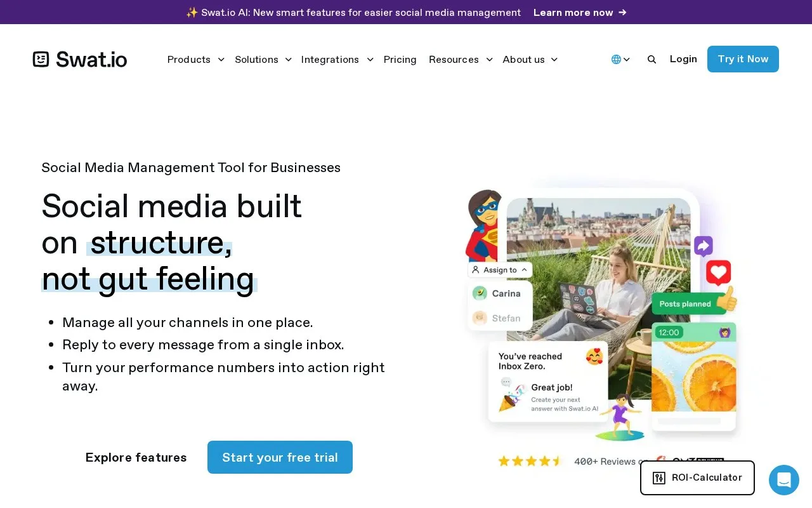Click the purple share arrow icon
Viewport: 812px width, 508px height.
[704, 246]
